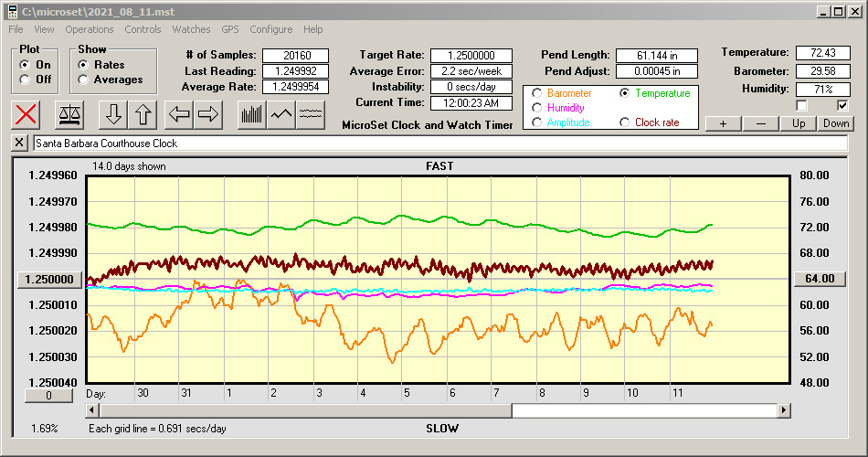
Task: Open the View menu
Action: pos(44,29)
